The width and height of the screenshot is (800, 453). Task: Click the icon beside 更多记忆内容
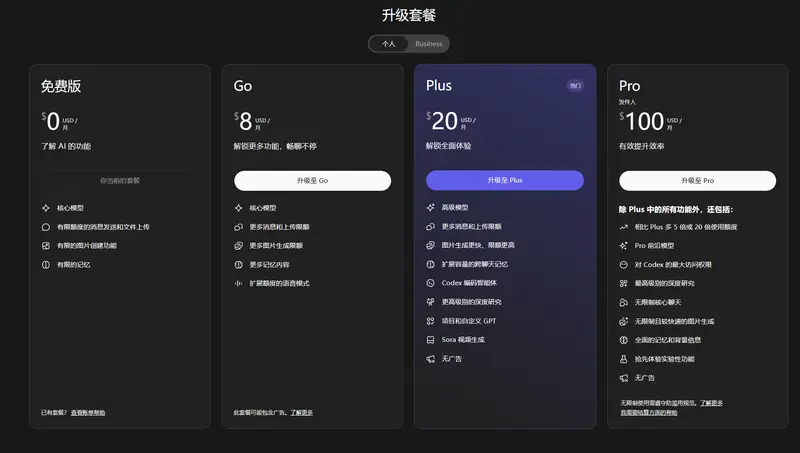tap(238, 265)
